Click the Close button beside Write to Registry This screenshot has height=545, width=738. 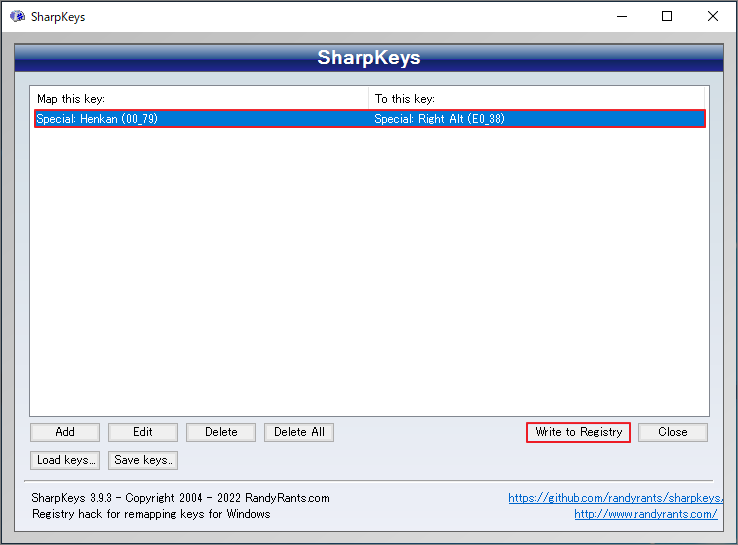pyautogui.click(x=673, y=432)
